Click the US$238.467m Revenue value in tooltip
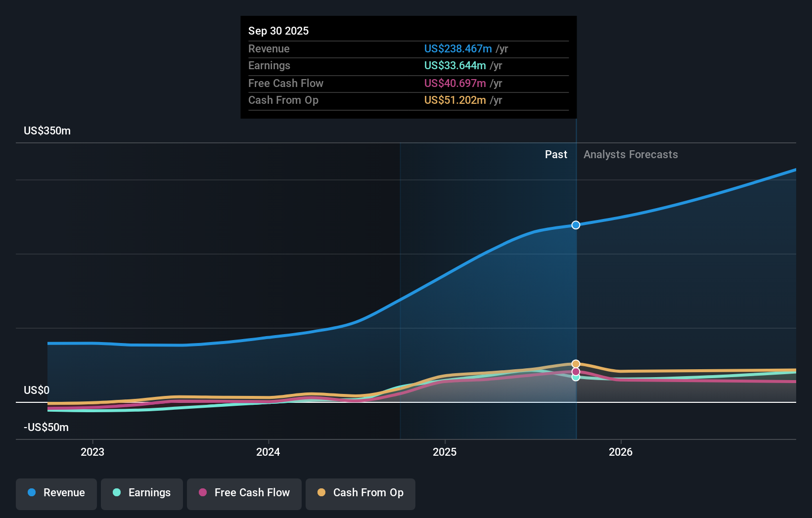 458,48
